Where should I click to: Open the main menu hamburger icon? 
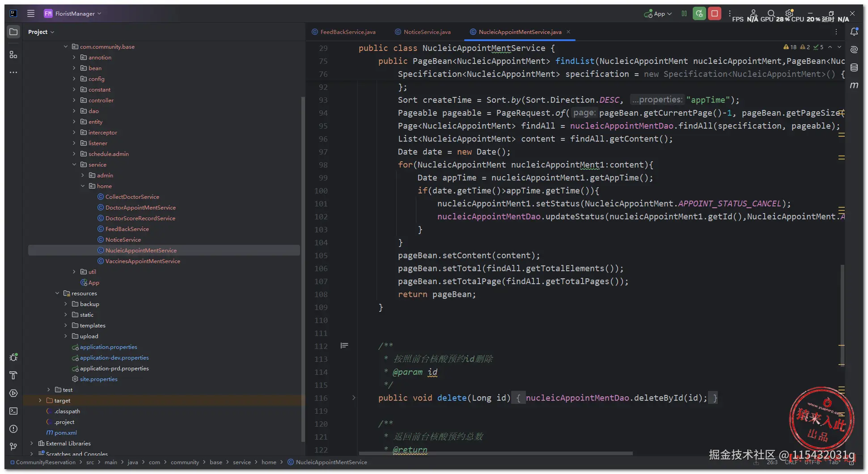(31, 13)
